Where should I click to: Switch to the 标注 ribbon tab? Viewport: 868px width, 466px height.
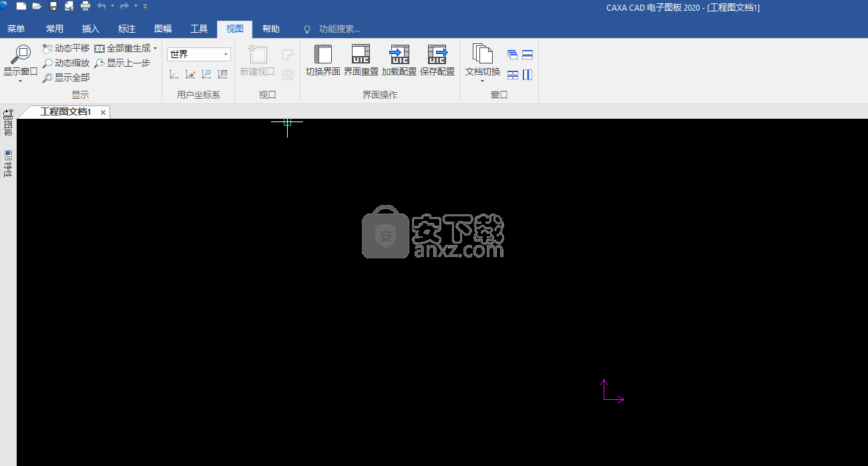pos(127,29)
